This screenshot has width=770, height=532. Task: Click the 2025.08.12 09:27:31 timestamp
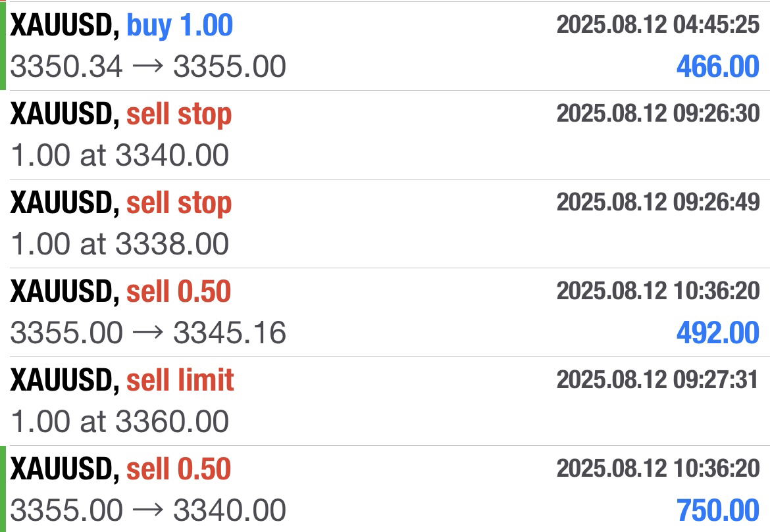pos(658,380)
